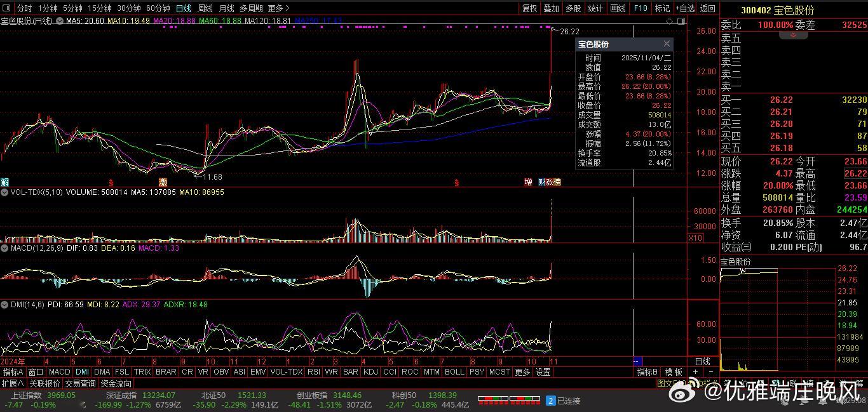
Task: Open the 多周期 view
Action: click(251, 8)
